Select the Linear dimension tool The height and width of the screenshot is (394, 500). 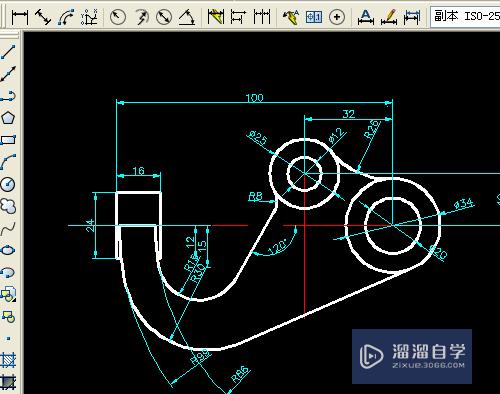(x=19, y=17)
